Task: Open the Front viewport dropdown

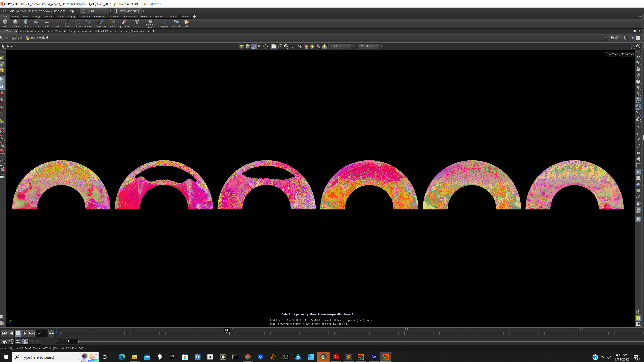Action: point(611,54)
